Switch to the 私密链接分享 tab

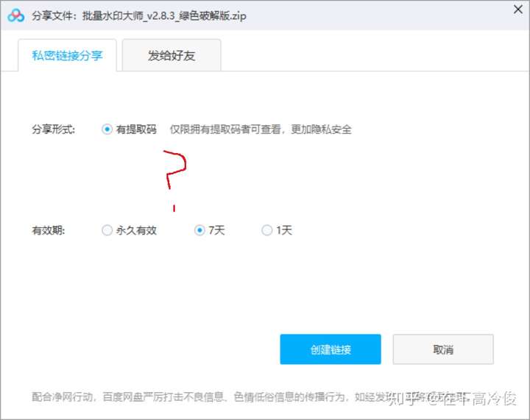[67, 55]
